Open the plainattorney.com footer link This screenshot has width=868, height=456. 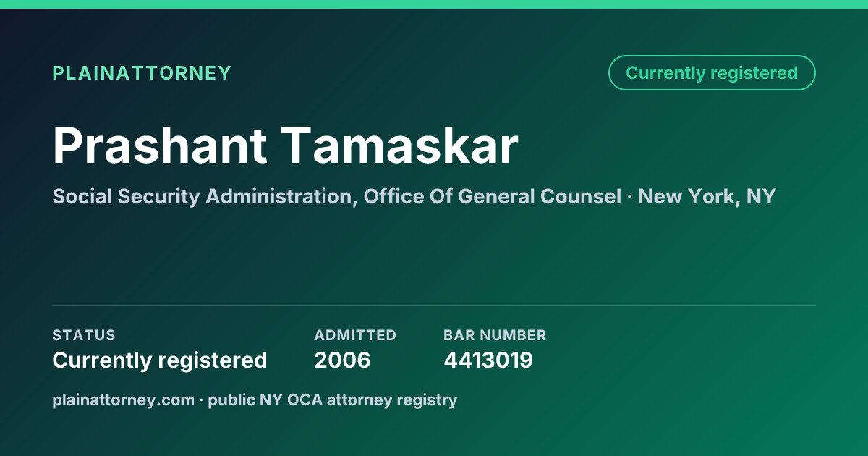tap(123, 400)
